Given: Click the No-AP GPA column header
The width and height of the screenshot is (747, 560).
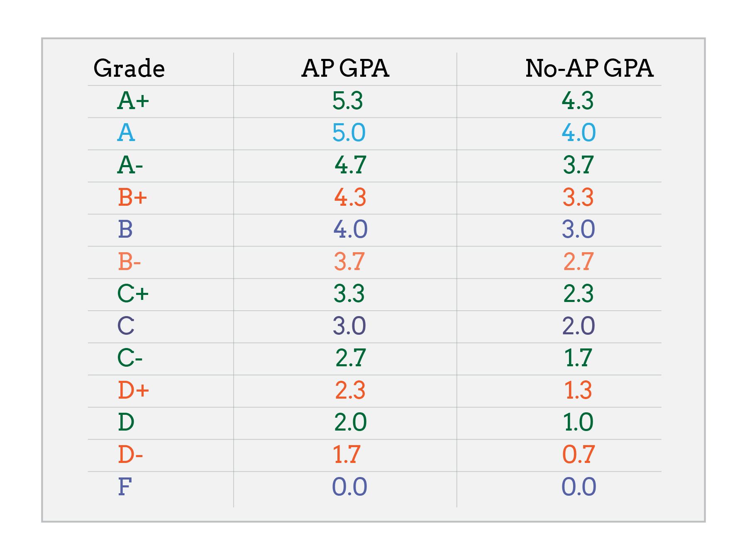Looking at the screenshot, I should click(x=589, y=68).
